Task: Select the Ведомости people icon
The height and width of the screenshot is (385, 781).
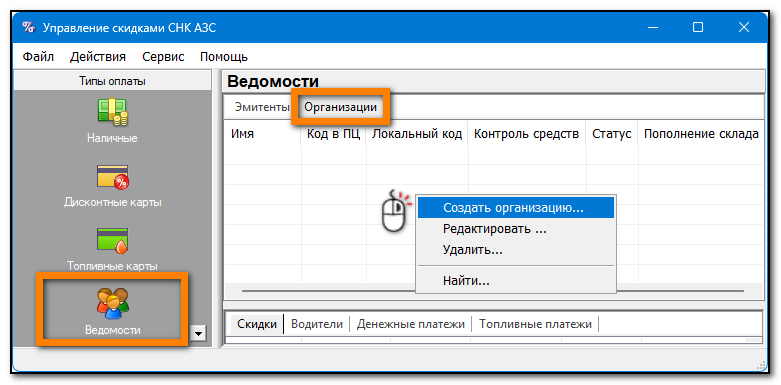Action: (112, 303)
